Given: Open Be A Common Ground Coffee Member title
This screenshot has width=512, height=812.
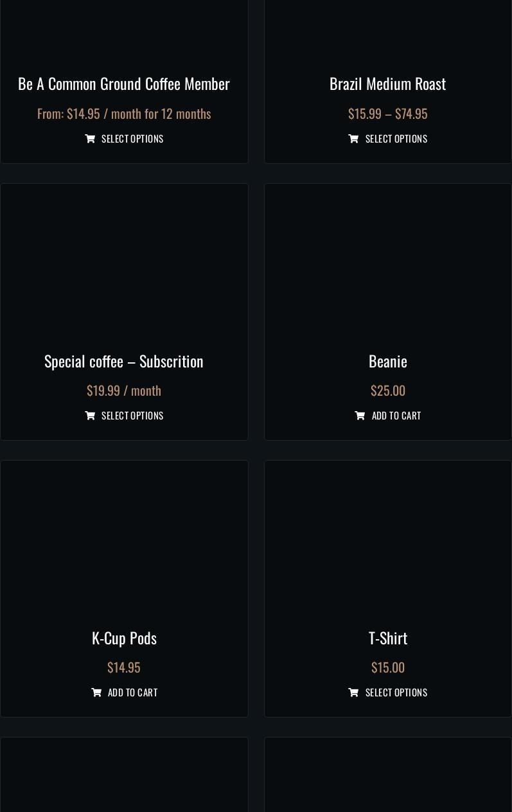Looking at the screenshot, I should coord(124,84).
